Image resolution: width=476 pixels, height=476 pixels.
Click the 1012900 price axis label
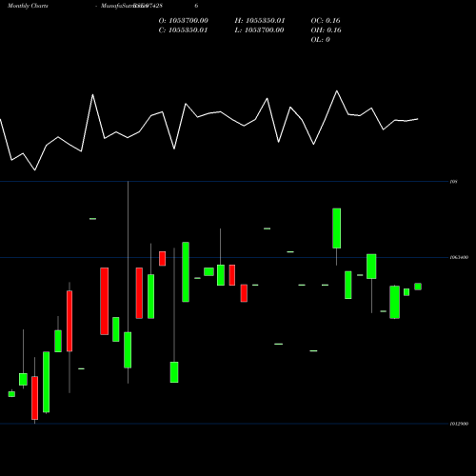pyautogui.click(x=459, y=424)
